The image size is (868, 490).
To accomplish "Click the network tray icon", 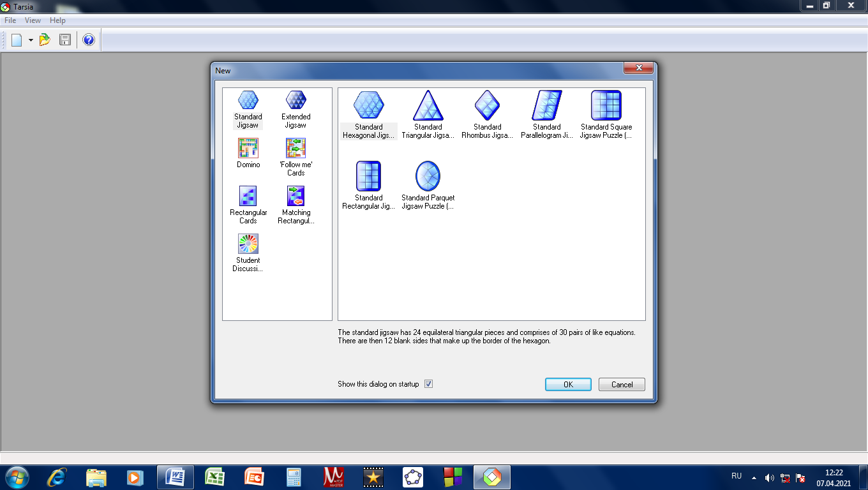I will pyautogui.click(x=786, y=477).
